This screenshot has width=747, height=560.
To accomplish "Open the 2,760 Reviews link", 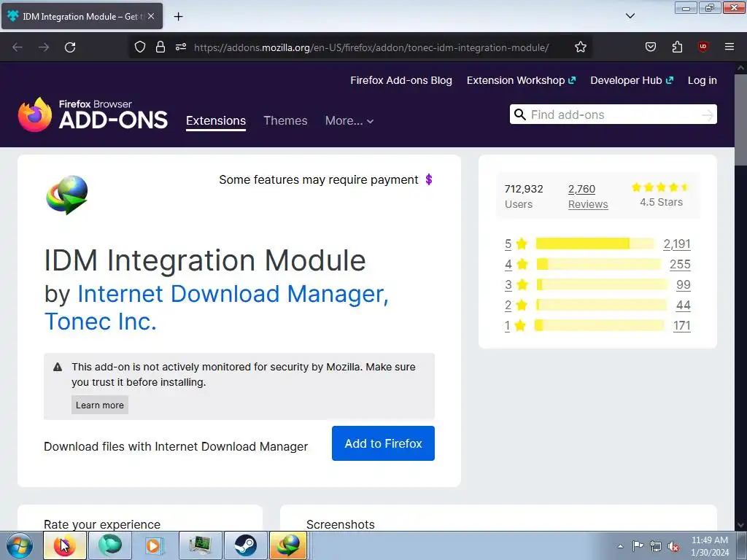I will pos(588,196).
